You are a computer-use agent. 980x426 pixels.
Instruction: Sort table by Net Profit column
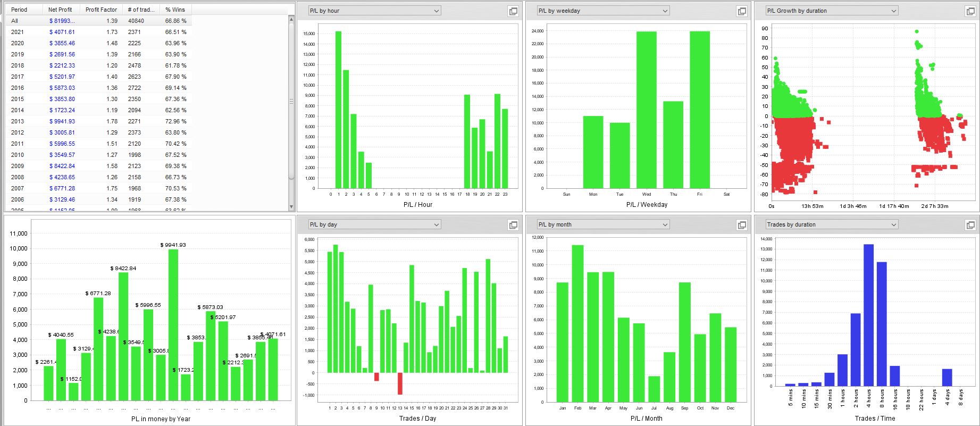tap(61, 10)
